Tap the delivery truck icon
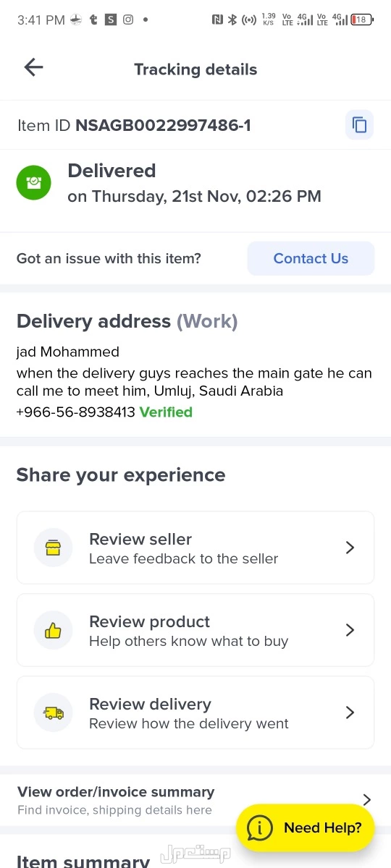Viewport: 391px width, 868px height. tap(53, 712)
